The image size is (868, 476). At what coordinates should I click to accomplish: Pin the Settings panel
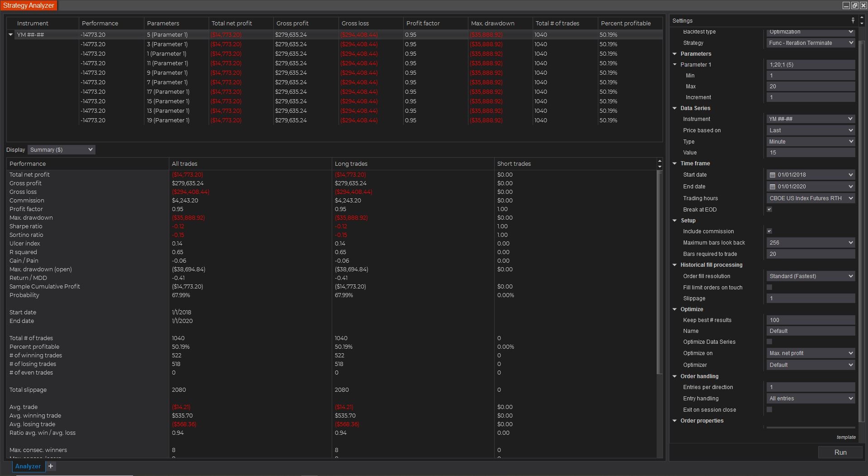tap(853, 20)
